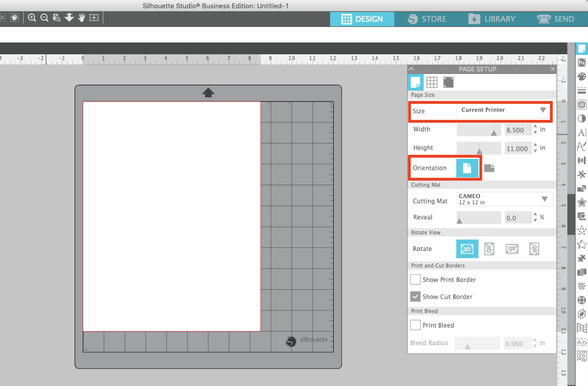Select portrait orientation
This screenshot has height=386, width=588.
(x=467, y=168)
